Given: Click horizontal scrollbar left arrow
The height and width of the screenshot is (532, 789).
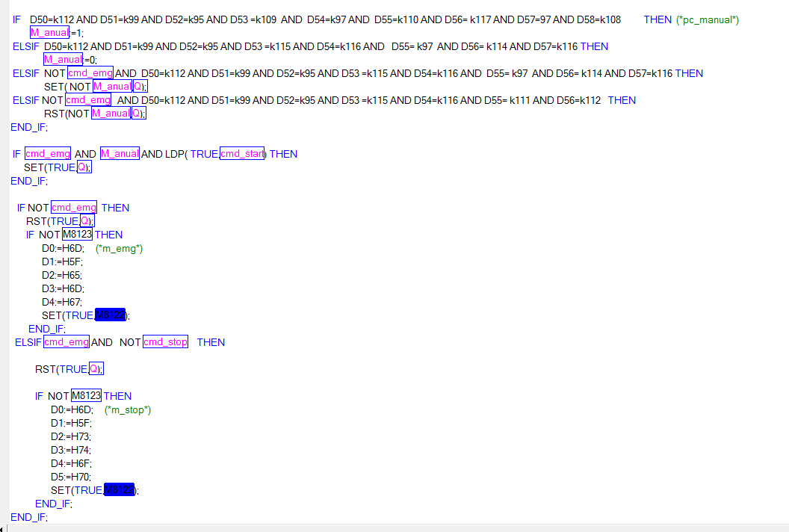Looking at the screenshot, I should (x=2, y=529).
